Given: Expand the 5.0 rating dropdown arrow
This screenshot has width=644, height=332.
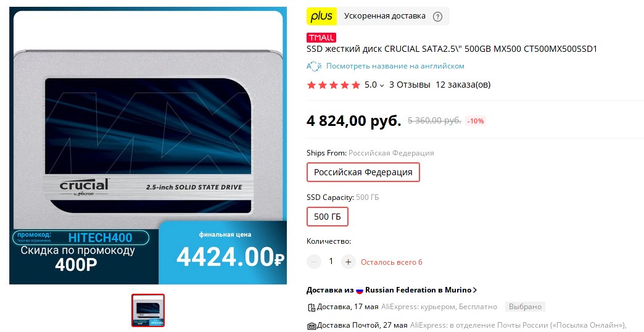Looking at the screenshot, I should (x=382, y=85).
